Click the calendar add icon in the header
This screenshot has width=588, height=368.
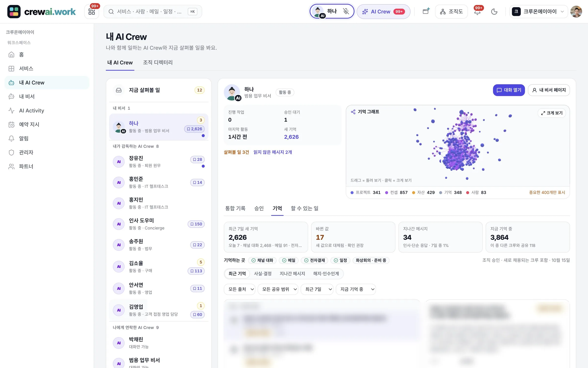click(x=426, y=11)
